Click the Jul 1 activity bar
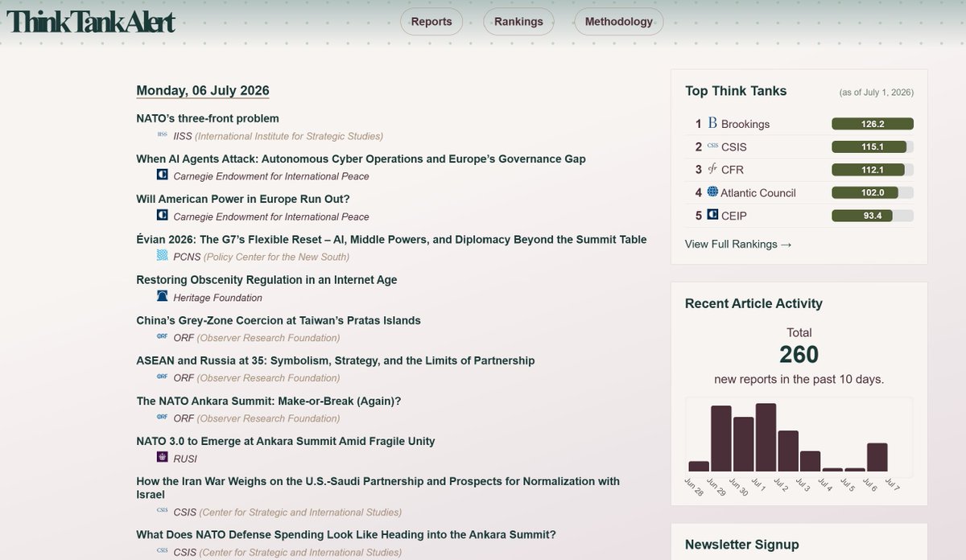This screenshot has width=966, height=560. click(766, 438)
